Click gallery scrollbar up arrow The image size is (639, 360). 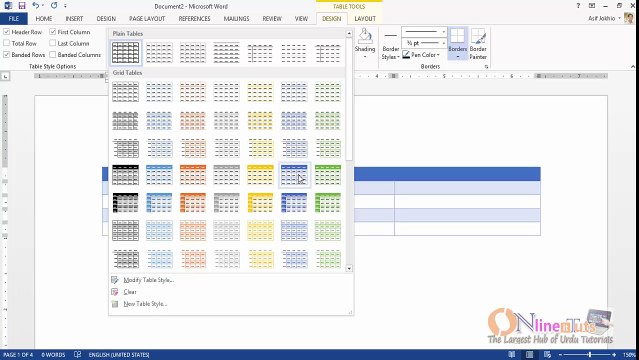tap(349, 33)
